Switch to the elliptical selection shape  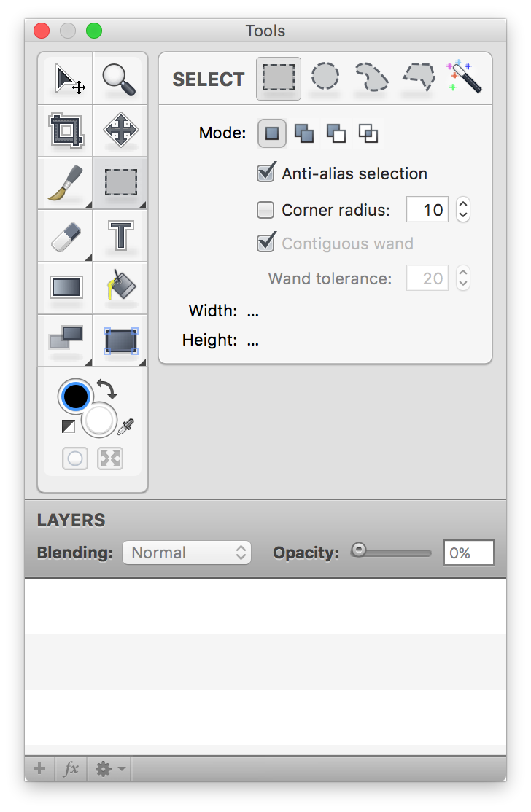click(x=325, y=77)
